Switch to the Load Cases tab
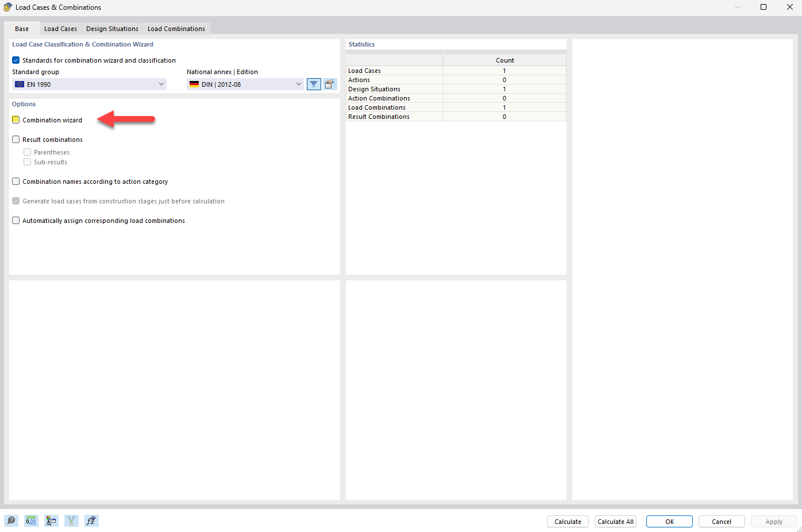This screenshot has width=802, height=532. click(x=60, y=28)
